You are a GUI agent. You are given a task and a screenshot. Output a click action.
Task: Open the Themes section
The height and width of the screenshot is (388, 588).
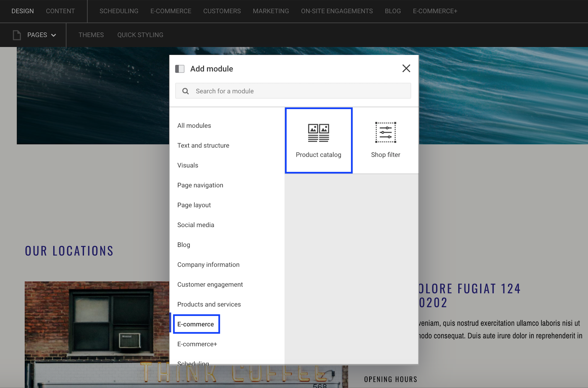[91, 35]
